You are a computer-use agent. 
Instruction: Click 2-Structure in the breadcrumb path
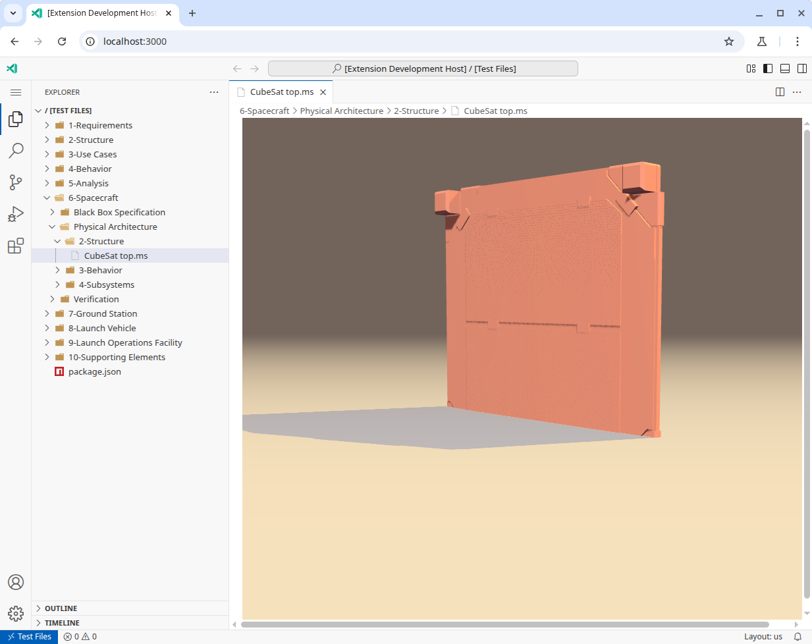[x=416, y=111]
